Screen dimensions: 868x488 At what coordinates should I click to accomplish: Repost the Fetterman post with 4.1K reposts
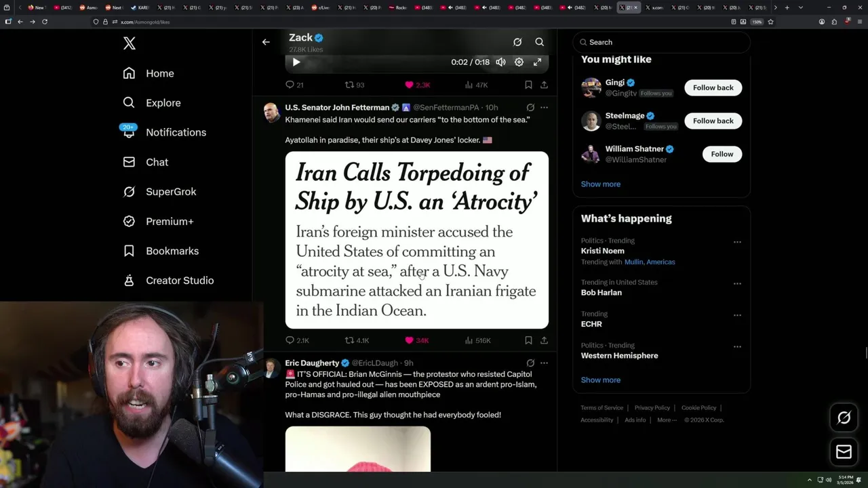click(357, 340)
